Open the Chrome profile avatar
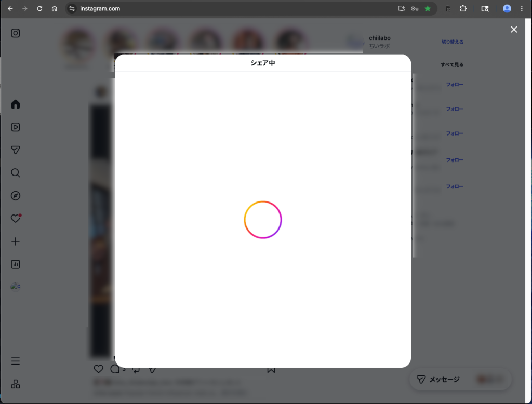The height and width of the screenshot is (404, 532). coord(507,9)
